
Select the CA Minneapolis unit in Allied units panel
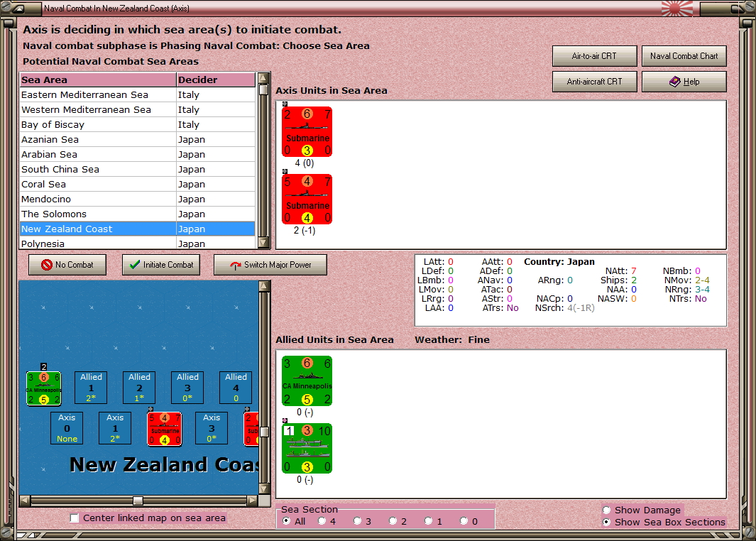[x=307, y=381]
